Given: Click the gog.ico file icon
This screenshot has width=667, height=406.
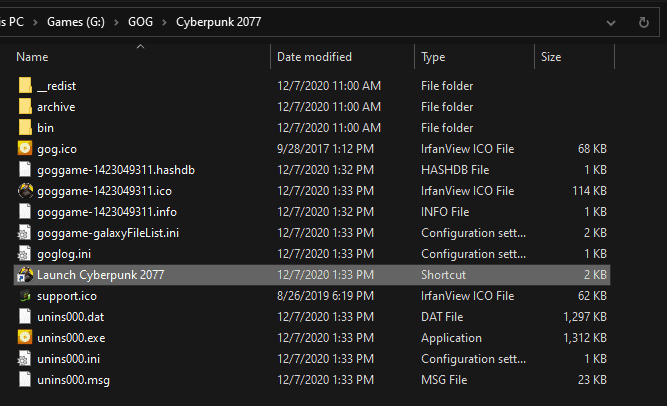Looking at the screenshot, I should 25,149.
